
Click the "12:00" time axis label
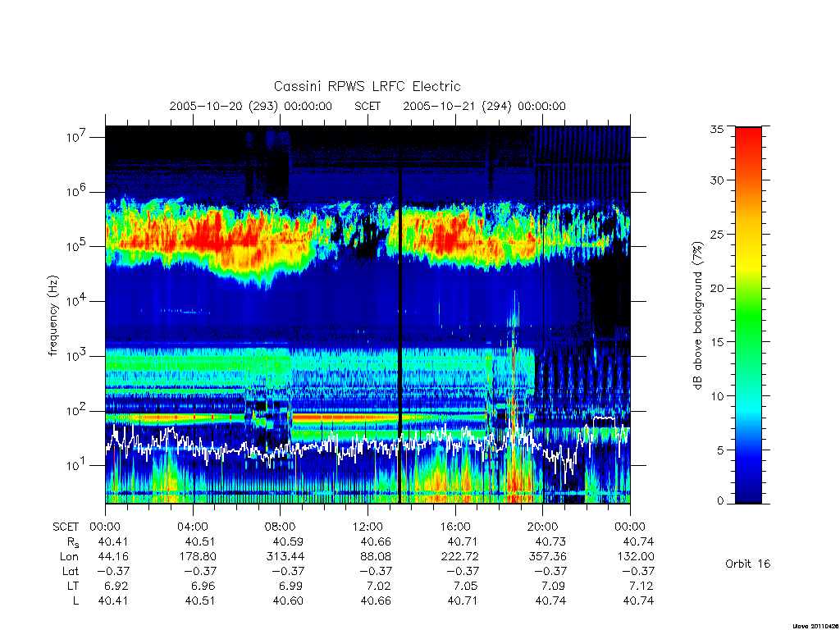point(367,527)
